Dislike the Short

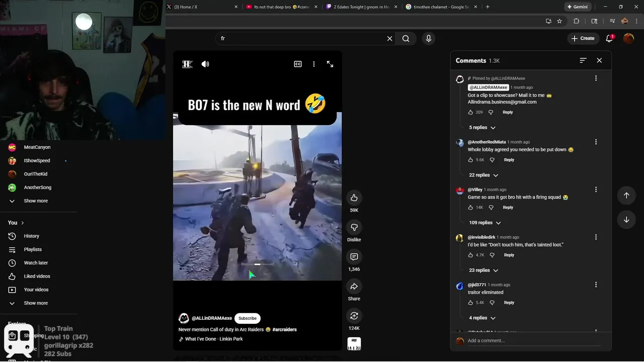(354, 227)
